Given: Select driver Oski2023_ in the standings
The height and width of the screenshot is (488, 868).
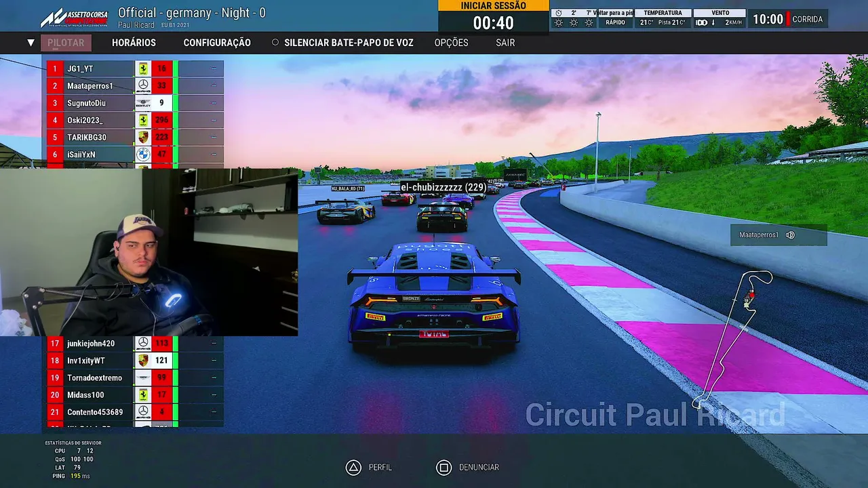Looking at the screenshot, I should click(135, 120).
